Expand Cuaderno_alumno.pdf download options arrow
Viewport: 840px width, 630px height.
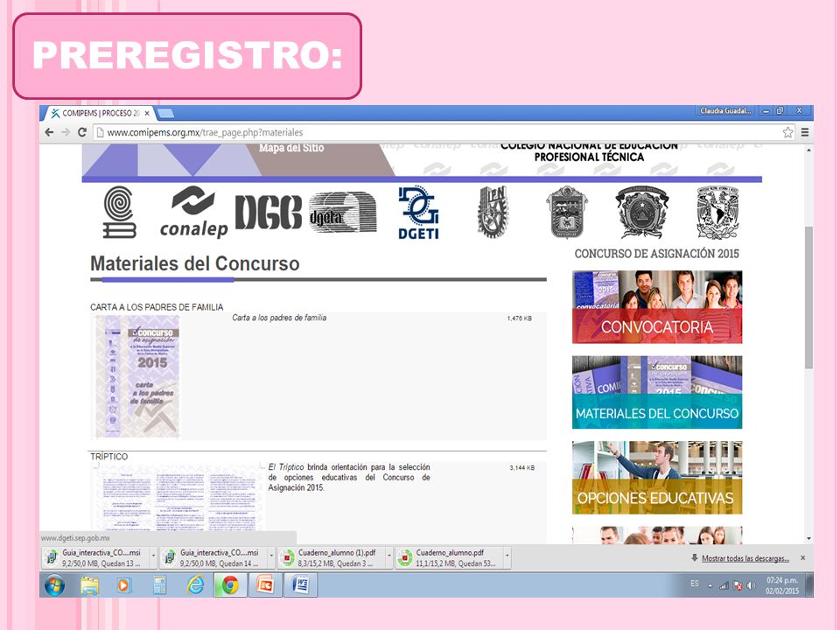(x=507, y=556)
